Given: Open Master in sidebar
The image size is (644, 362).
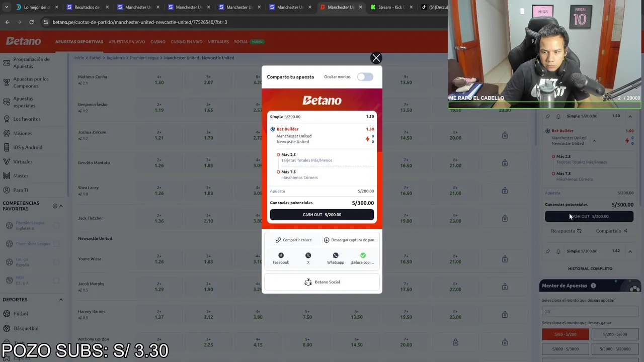Looking at the screenshot, I should point(21,176).
